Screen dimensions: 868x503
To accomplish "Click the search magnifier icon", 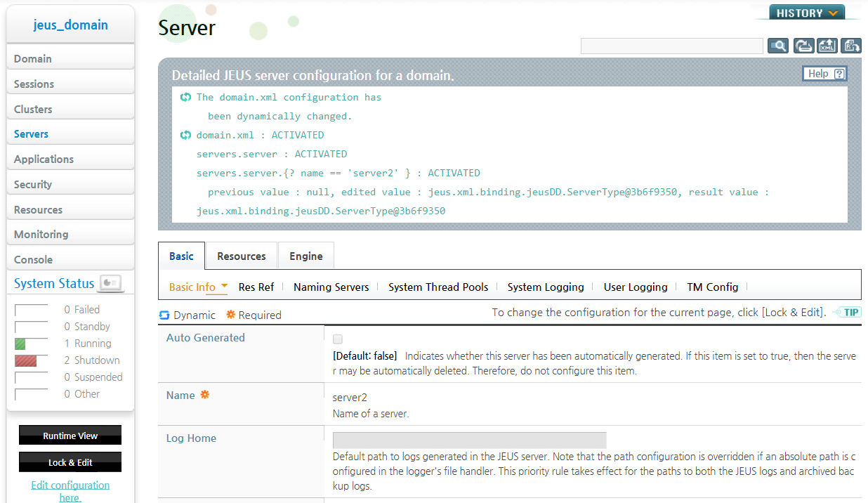I will [x=778, y=46].
